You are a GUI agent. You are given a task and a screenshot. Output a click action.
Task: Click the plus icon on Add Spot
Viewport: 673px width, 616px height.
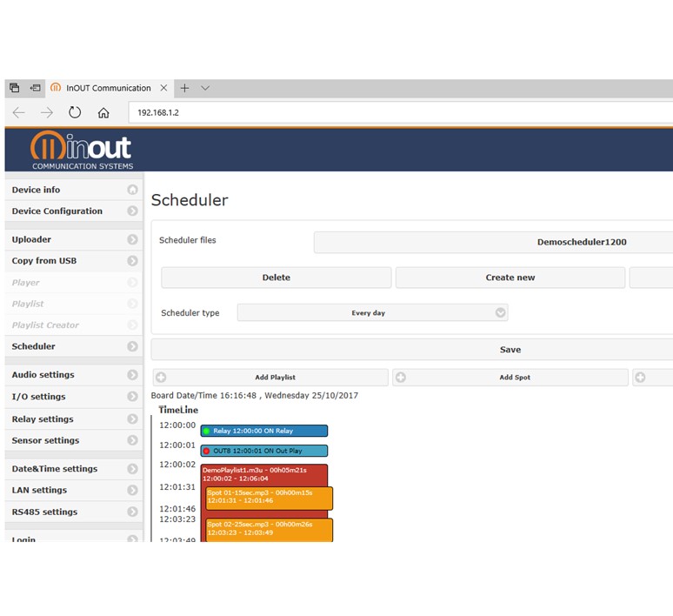(400, 378)
